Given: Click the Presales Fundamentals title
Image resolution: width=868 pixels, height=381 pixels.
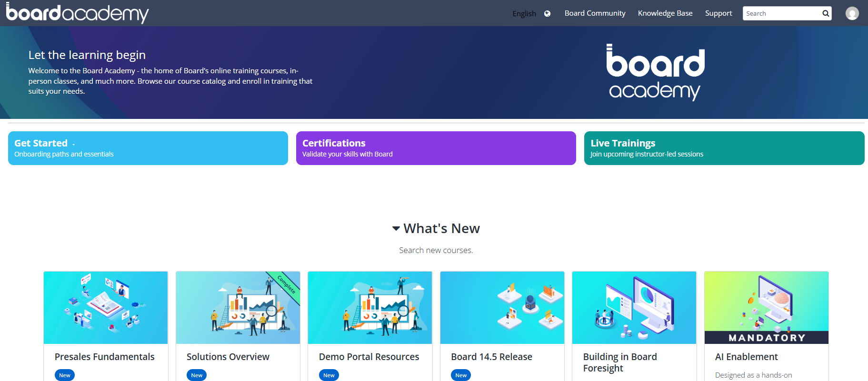Looking at the screenshot, I should tap(105, 357).
